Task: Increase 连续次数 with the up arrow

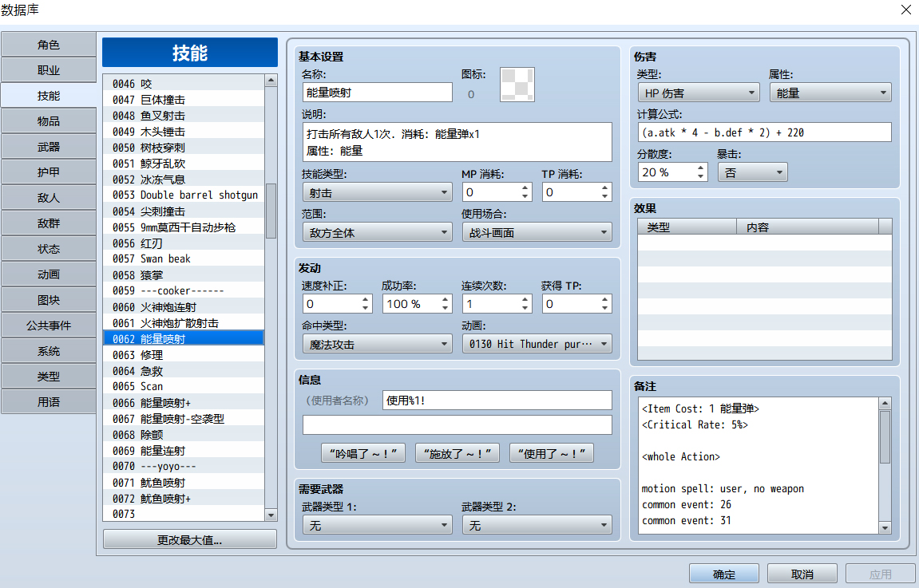Action: pos(525,299)
